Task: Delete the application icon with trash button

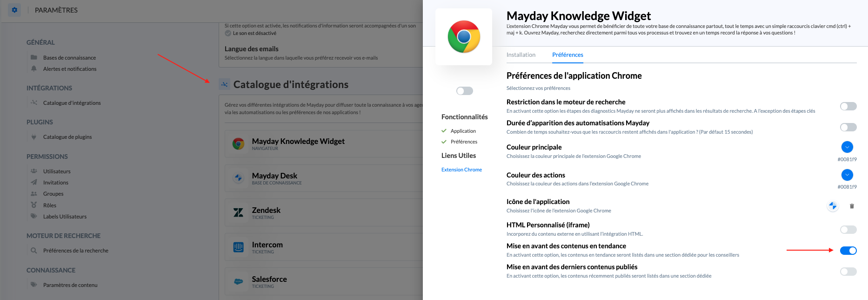Action: coord(852,206)
